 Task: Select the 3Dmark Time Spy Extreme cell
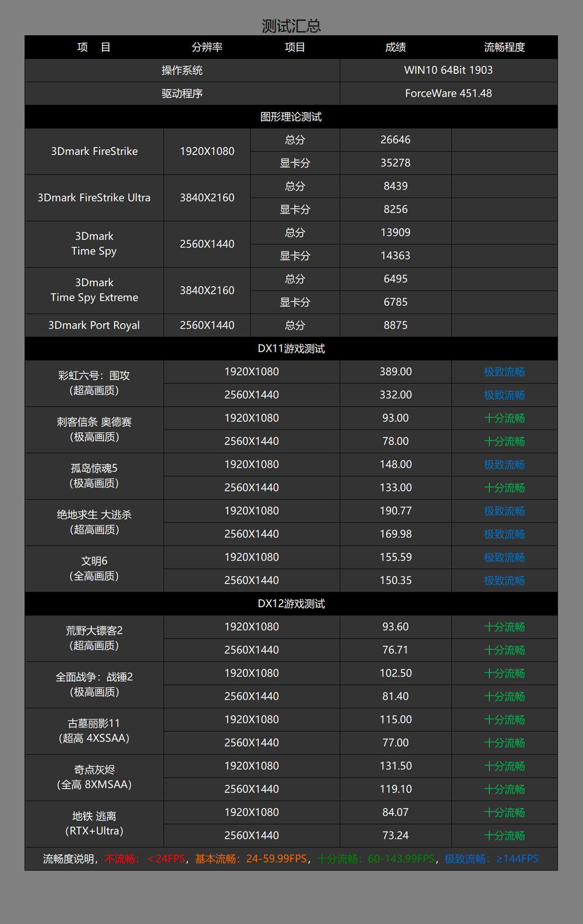tap(94, 290)
